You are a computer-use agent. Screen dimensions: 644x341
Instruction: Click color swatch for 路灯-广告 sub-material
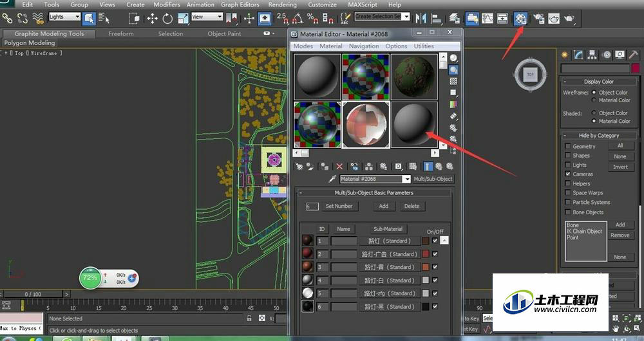click(x=426, y=254)
